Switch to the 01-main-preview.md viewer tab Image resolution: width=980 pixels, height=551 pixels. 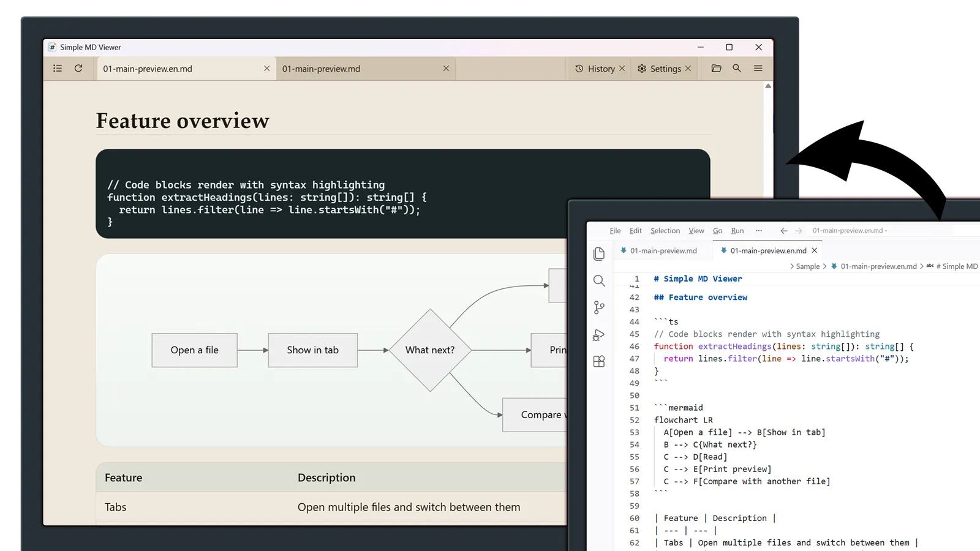pyautogui.click(x=366, y=69)
